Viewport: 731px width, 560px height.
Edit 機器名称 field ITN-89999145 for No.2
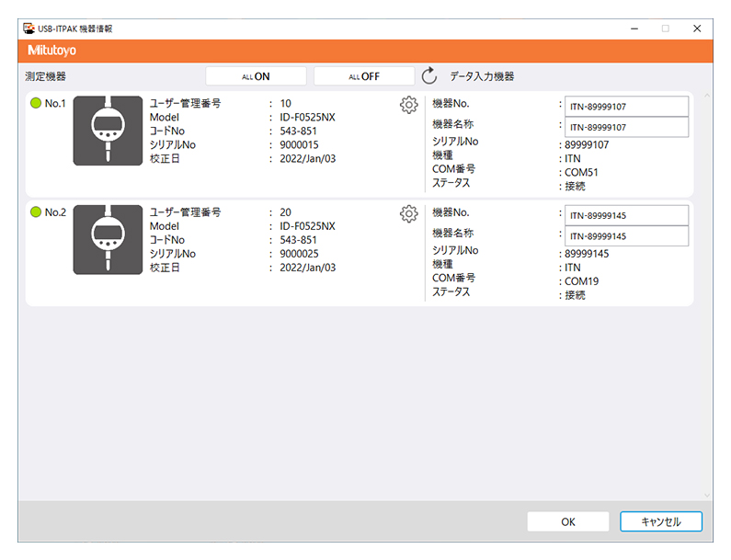click(x=626, y=236)
